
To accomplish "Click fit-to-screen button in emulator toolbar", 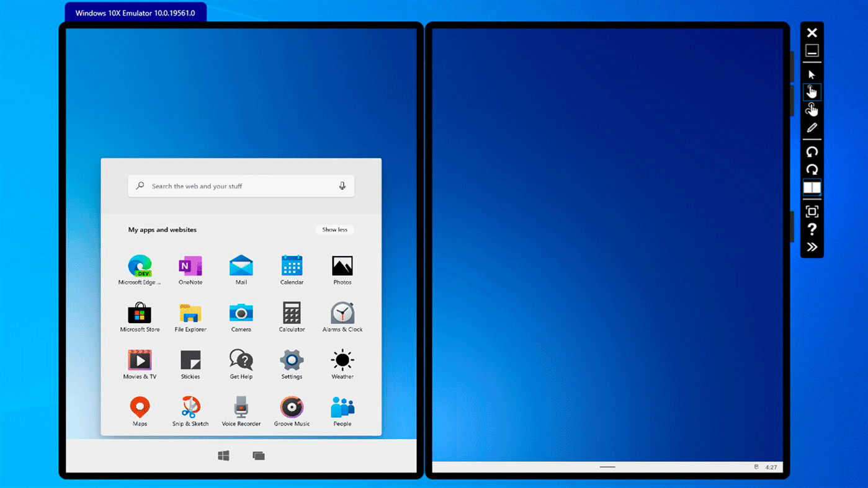I will point(812,211).
